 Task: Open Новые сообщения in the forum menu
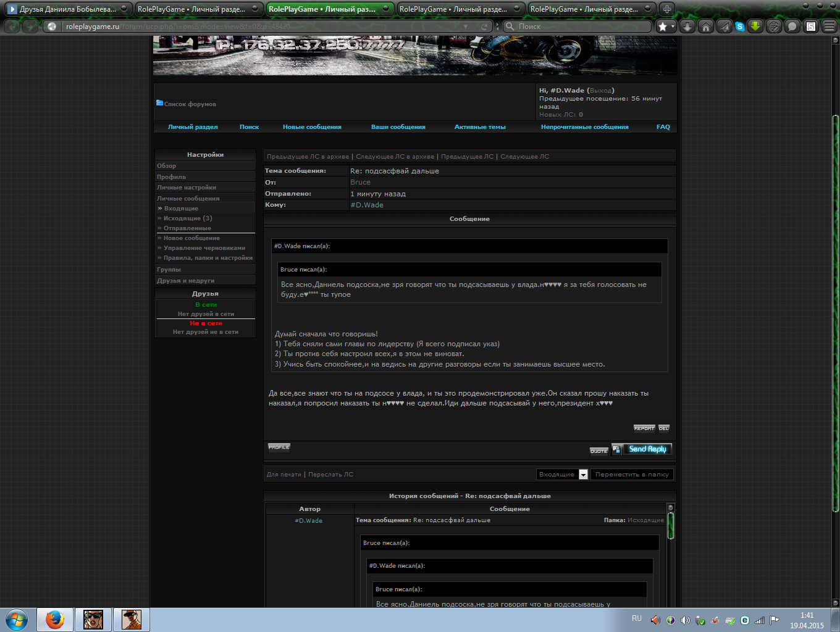(312, 127)
